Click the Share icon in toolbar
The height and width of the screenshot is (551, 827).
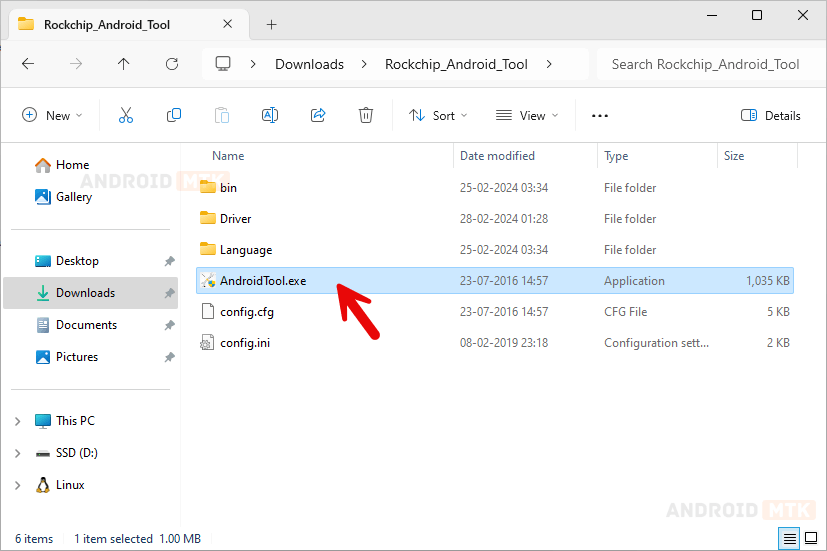click(x=318, y=115)
